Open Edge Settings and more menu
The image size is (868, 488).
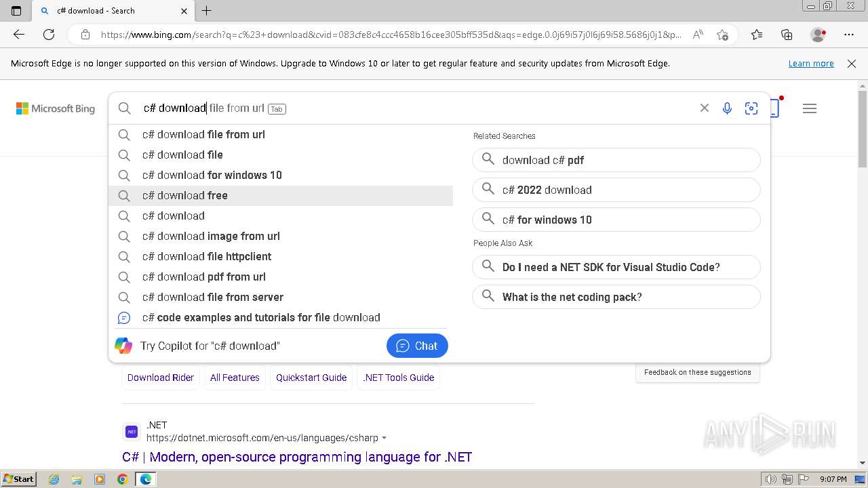(x=849, y=35)
